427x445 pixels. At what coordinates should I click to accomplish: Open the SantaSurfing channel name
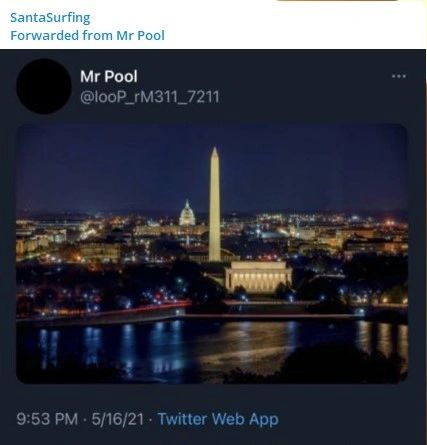coord(50,18)
